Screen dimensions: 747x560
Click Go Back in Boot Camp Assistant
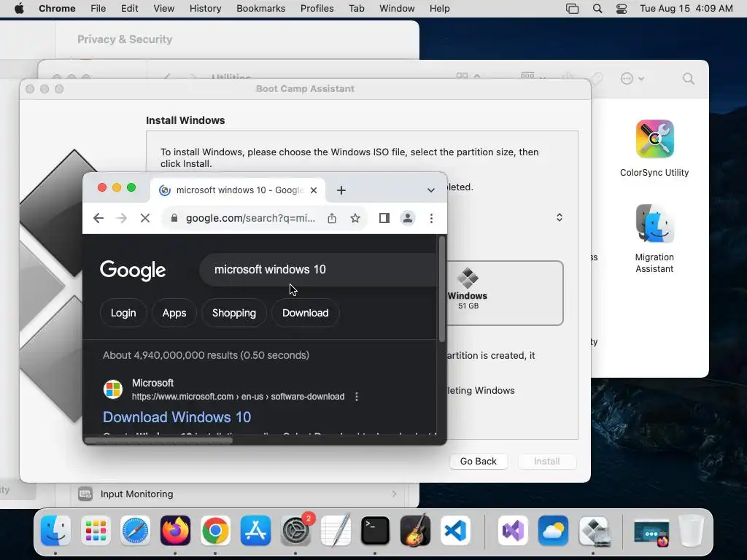coord(479,462)
